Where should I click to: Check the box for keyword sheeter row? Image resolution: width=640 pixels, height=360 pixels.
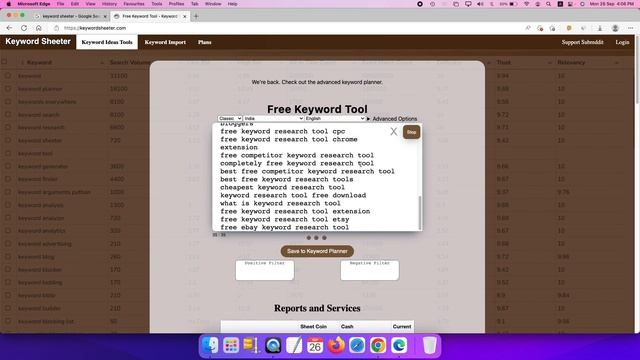[x=8, y=140]
